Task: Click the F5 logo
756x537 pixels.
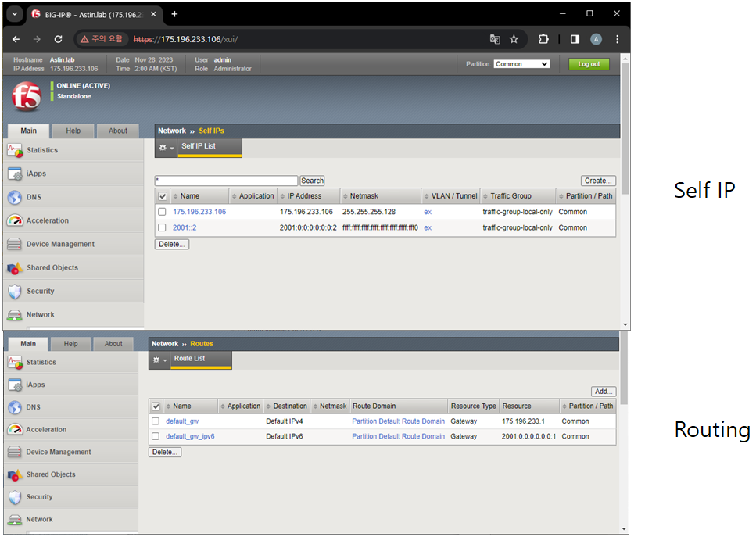Action: pos(27,96)
